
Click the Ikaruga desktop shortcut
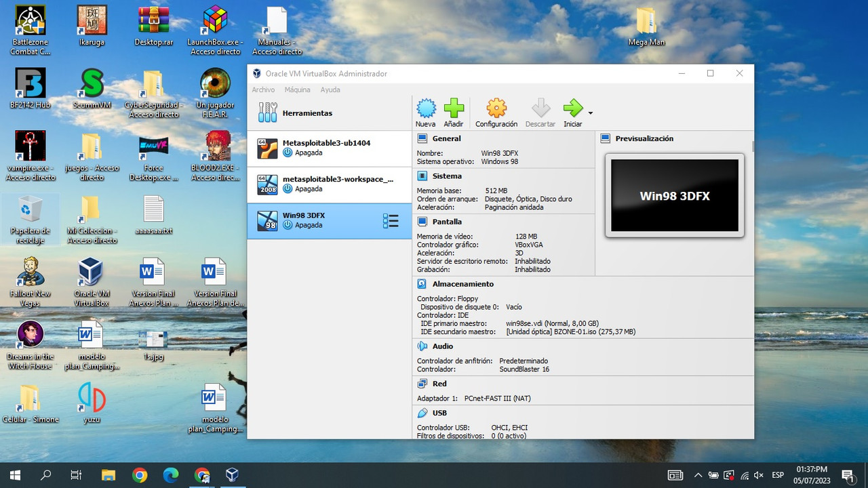[92, 26]
